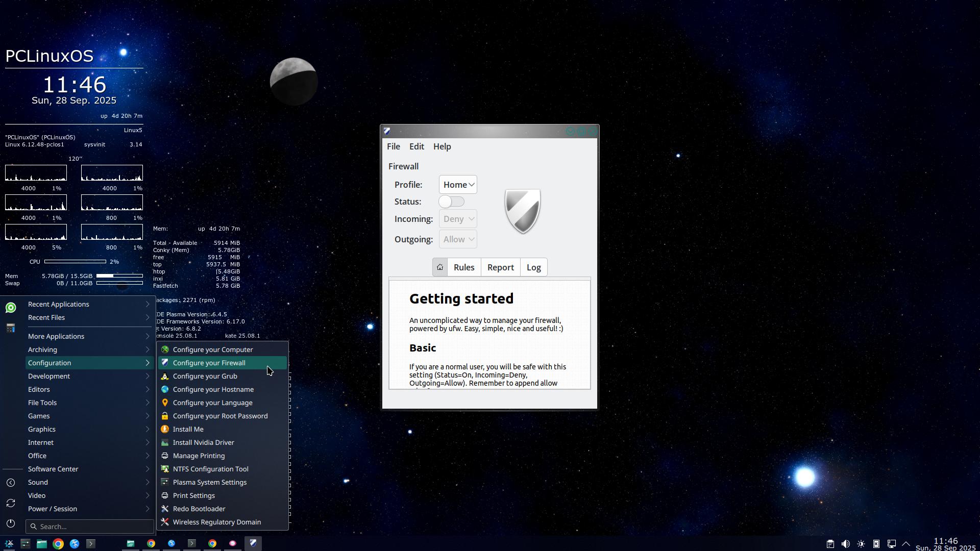
Task: Click network connection tray icon
Action: (891, 544)
